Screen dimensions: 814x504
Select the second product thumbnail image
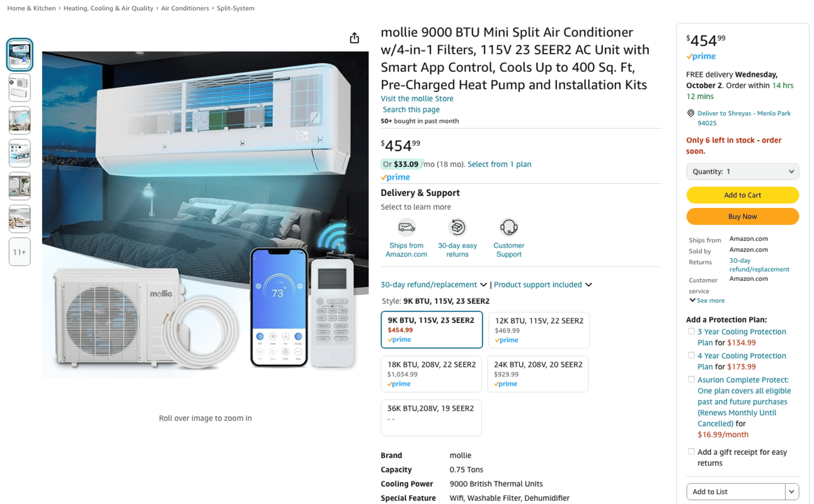tap(20, 88)
